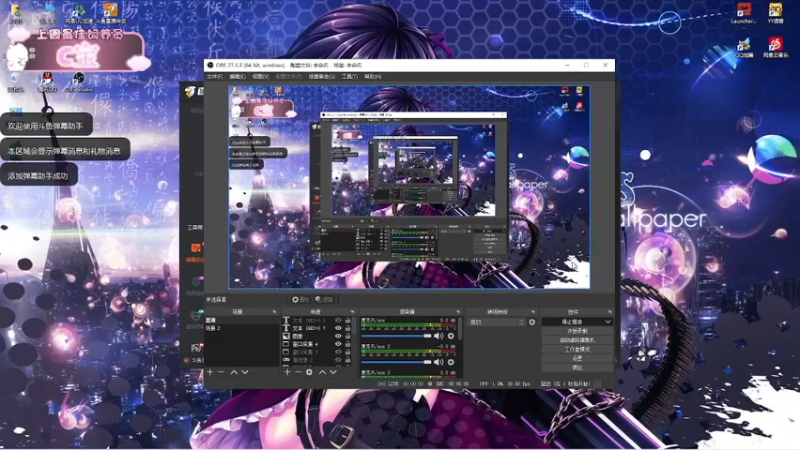Select the 窗口采集 4 source row

pyautogui.click(x=317, y=344)
